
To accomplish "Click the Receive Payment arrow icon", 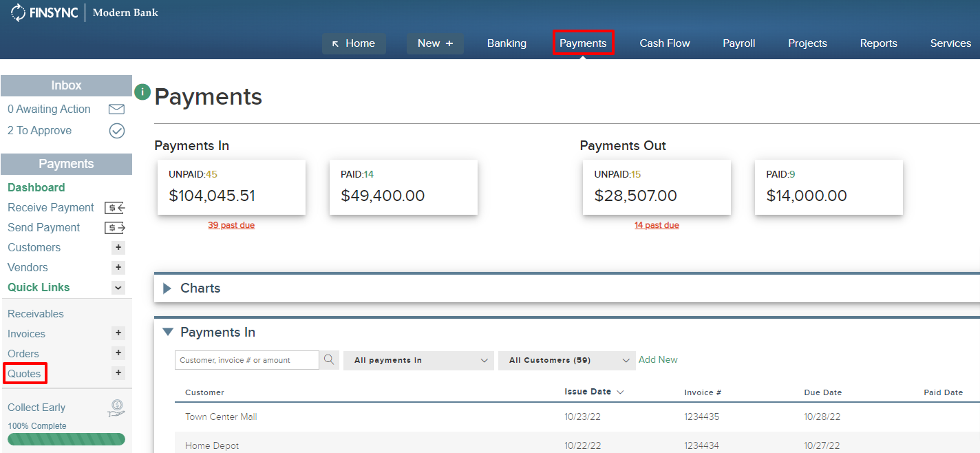I will (x=115, y=208).
